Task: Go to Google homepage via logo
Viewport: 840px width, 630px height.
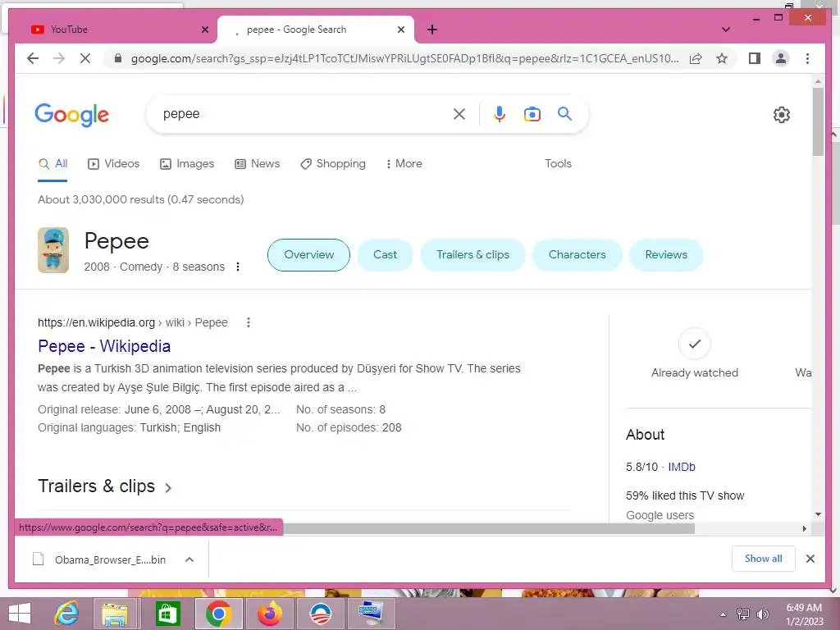Action: (x=72, y=115)
